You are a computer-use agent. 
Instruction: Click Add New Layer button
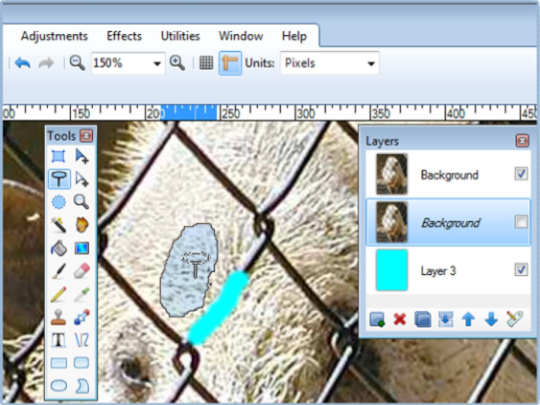pyautogui.click(x=377, y=319)
